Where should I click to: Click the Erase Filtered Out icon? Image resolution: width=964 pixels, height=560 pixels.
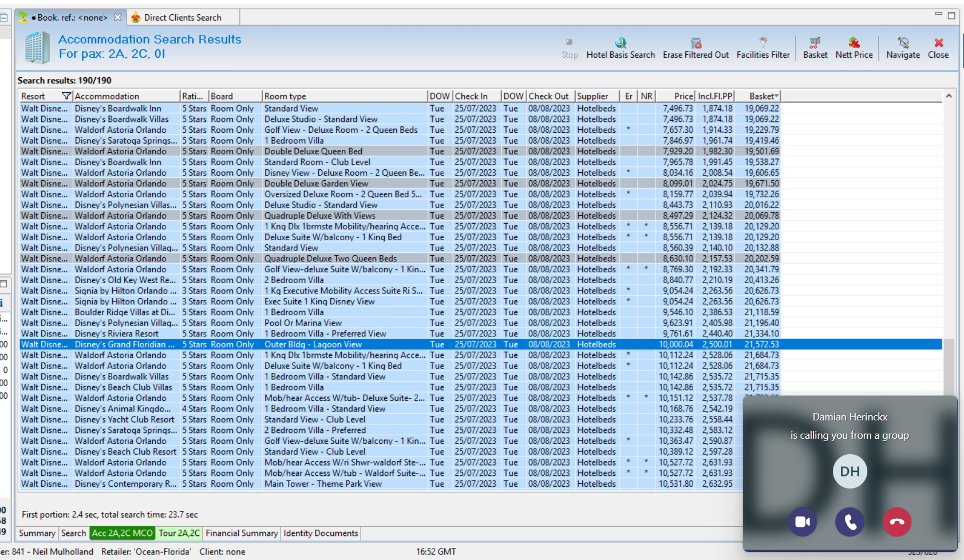tap(696, 43)
